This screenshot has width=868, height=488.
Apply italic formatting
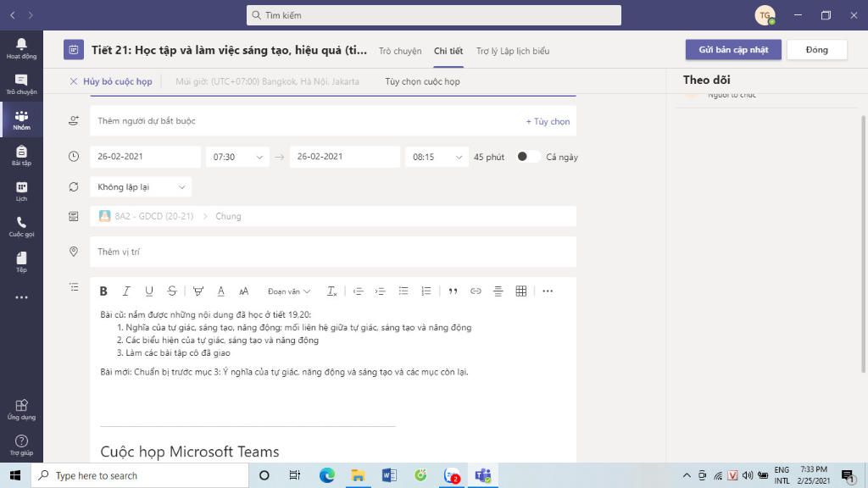(125, 291)
